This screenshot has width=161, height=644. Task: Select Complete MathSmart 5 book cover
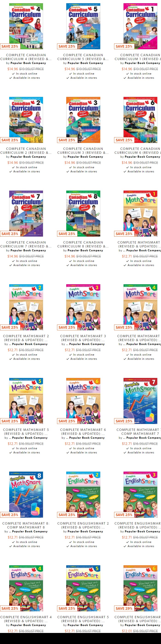pyautogui.click(x=26, y=401)
